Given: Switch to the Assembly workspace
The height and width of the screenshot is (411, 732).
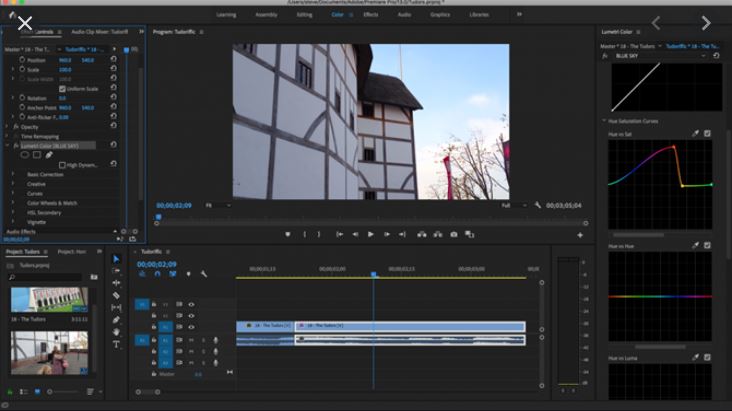Looking at the screenshot, I should click(x=267, y=14).
